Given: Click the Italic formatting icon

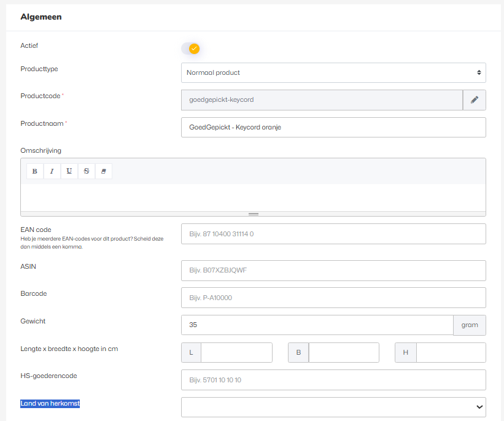Looking at the screenshot, I should coord(52,171).
